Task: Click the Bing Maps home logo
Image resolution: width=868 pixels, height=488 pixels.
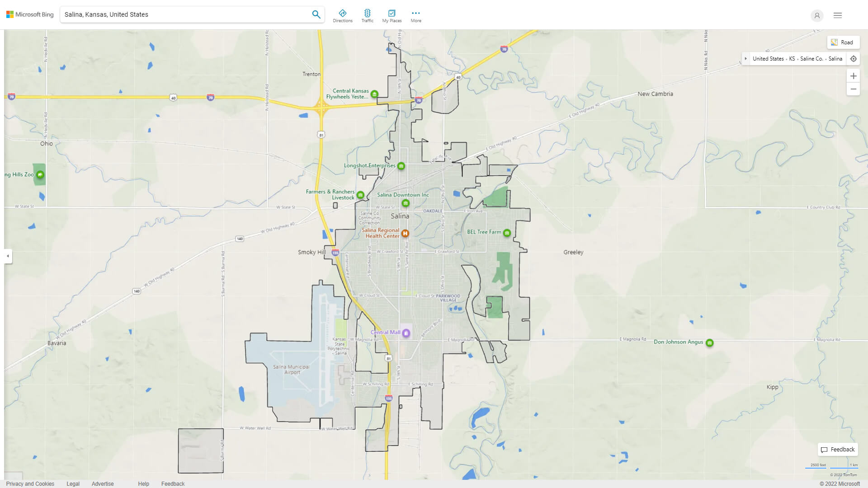Action: point(30,14)
